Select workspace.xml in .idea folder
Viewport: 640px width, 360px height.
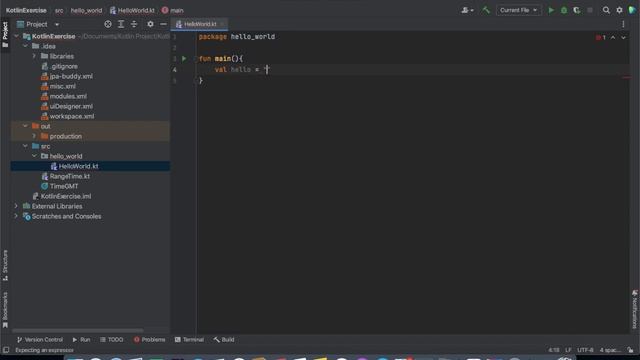pyautogui.click(x=71, y=116)
